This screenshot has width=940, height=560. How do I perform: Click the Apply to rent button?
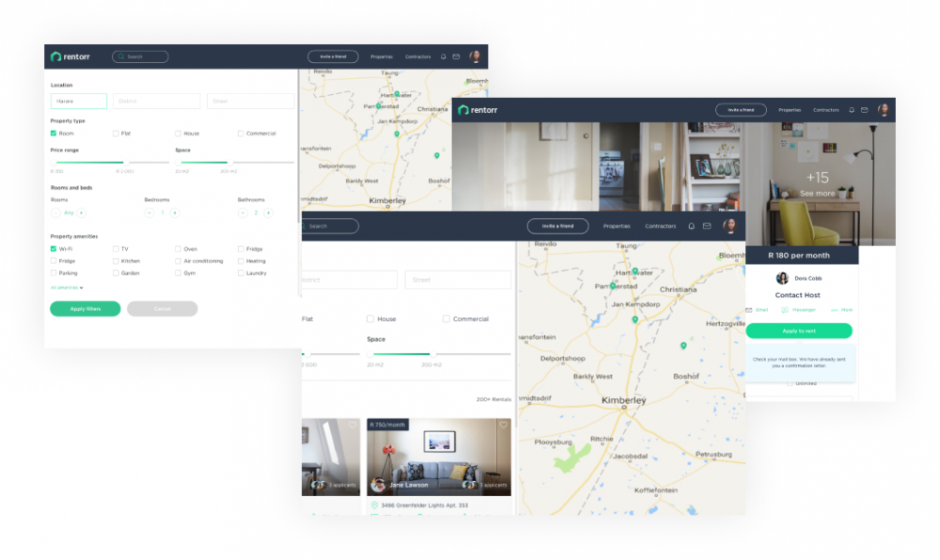(798, 331)
